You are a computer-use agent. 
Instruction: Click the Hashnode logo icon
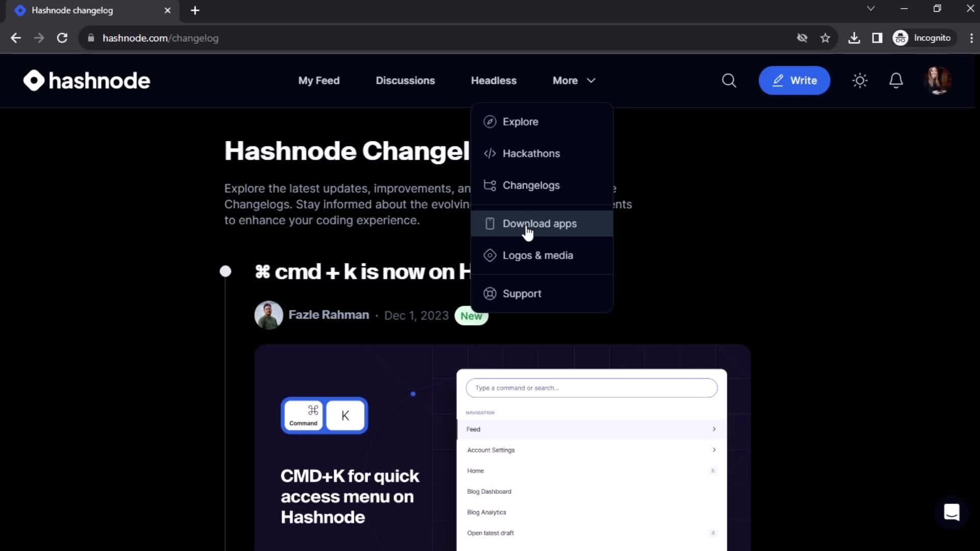click(x=32, y=80)
